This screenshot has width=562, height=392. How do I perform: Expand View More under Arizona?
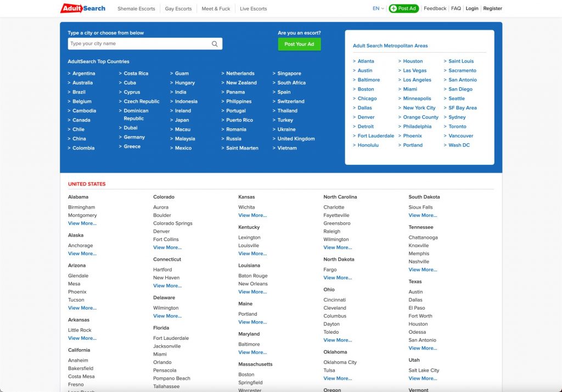pyautogui.click(x=82, y=307)
